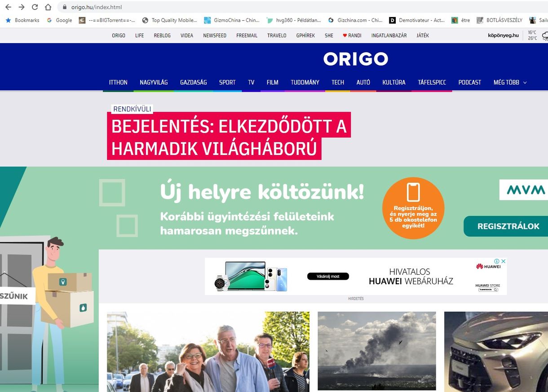Open article photo of group of people

[208, 352]
